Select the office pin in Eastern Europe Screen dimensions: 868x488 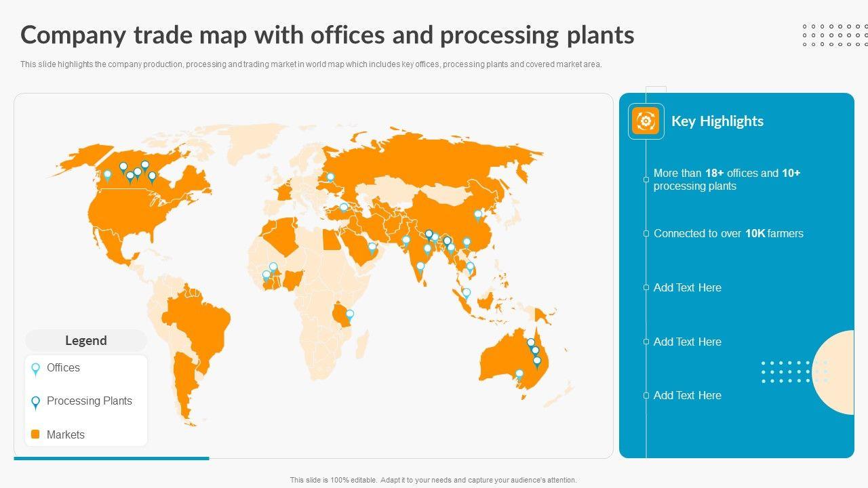(x=331, y=178)
